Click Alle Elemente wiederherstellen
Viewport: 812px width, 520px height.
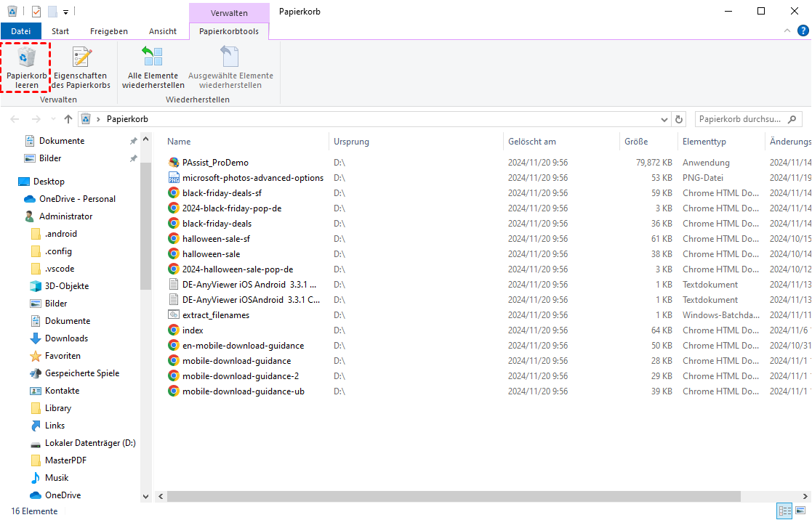coord(153,68)
